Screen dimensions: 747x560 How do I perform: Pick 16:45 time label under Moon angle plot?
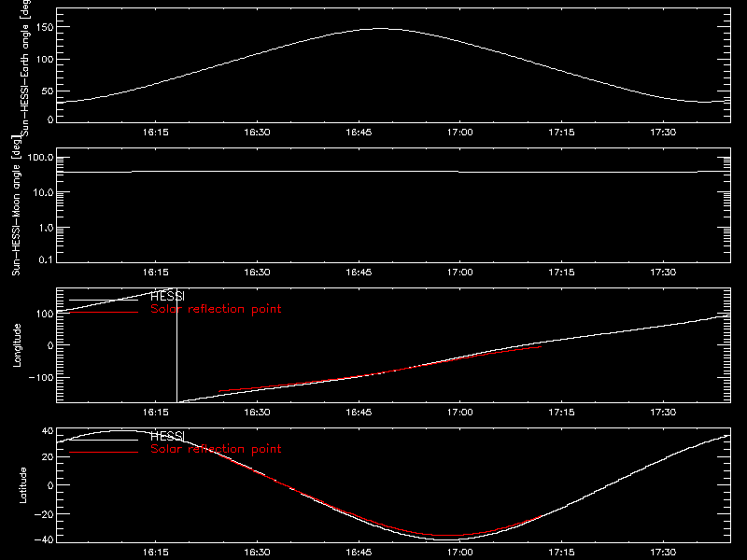359,272
